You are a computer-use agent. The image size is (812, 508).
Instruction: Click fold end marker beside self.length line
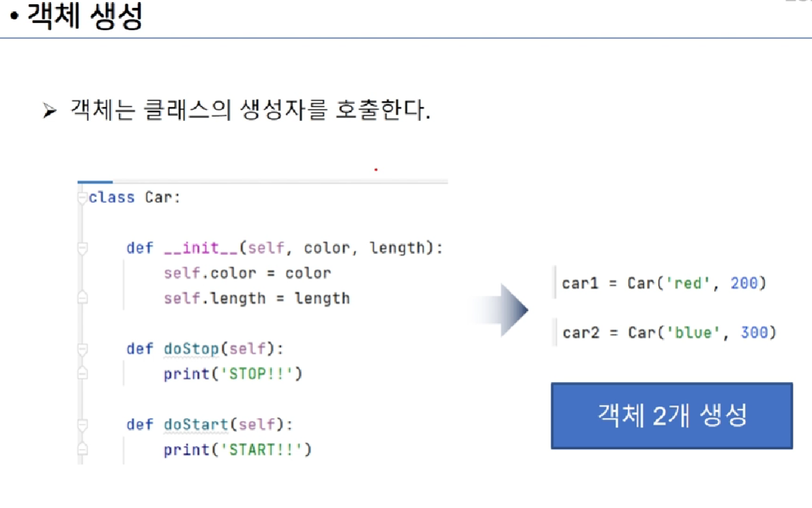coord(82,298)
